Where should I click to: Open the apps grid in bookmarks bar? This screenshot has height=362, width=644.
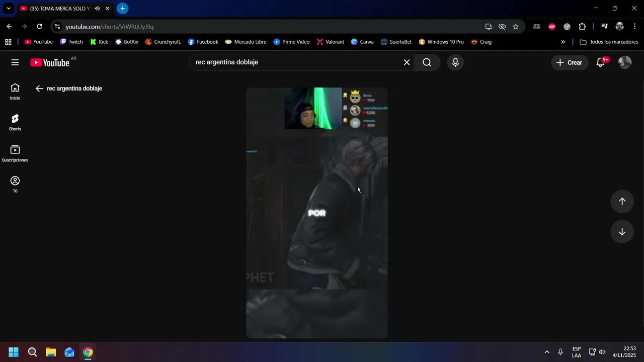8,42
